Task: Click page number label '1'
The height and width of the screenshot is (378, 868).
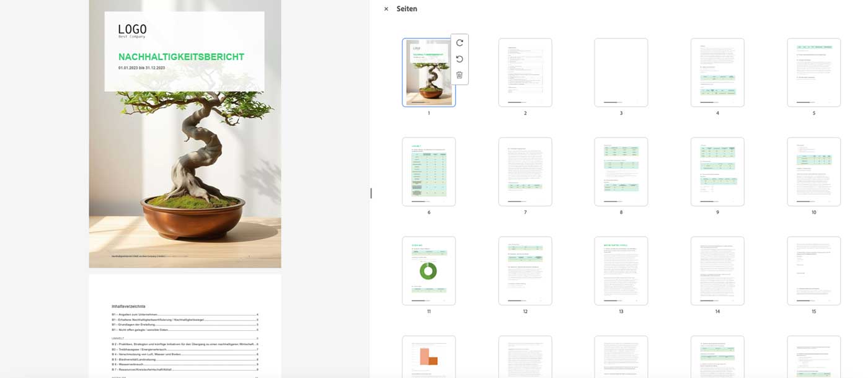Action: pos(428,113)
